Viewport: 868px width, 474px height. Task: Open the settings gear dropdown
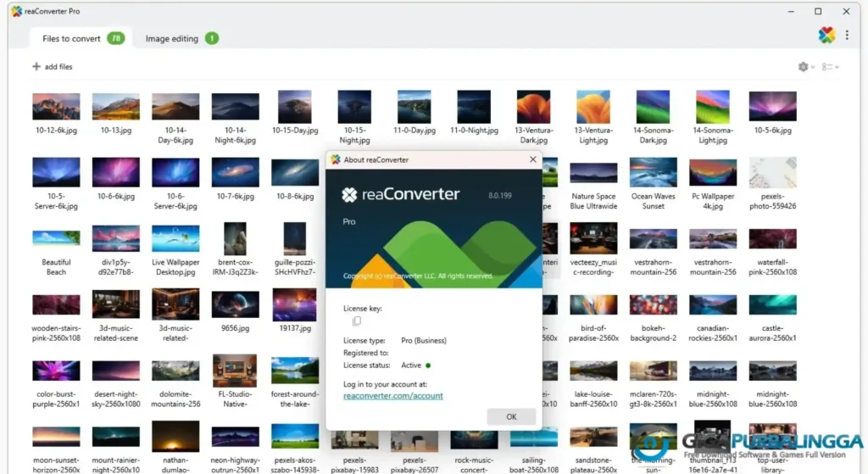coord(806,66)
